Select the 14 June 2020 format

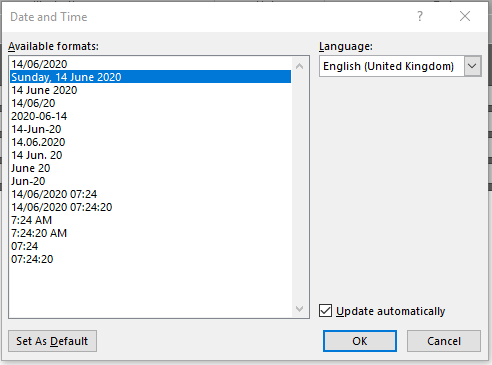(x=151, y=90)
